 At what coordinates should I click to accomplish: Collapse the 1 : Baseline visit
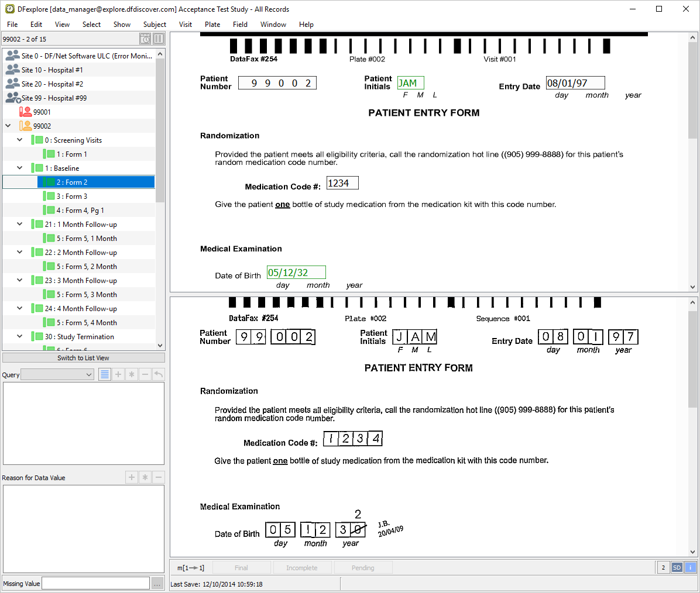point(20,168)
